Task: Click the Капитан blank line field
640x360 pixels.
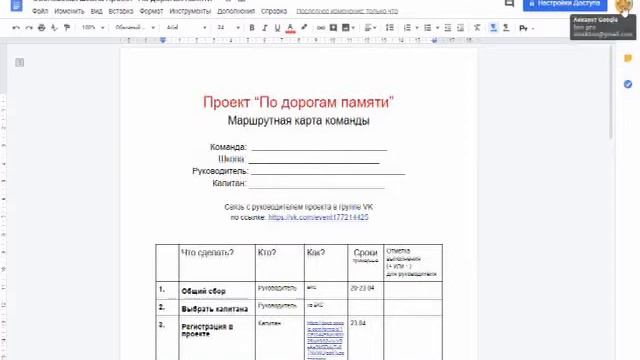Action: [x=316, y=184]
